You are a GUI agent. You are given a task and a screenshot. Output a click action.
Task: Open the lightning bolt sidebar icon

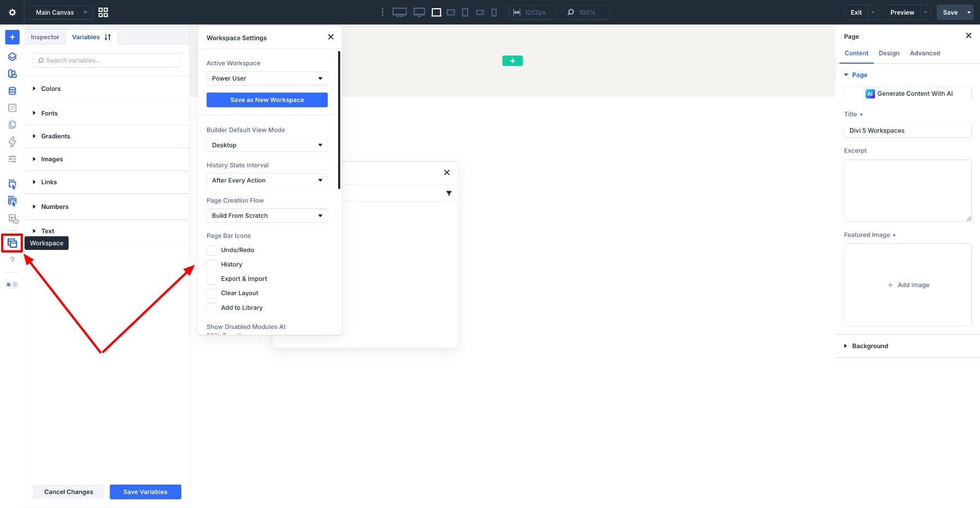12,142
